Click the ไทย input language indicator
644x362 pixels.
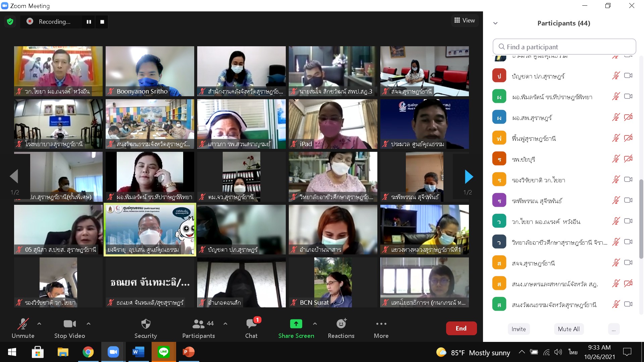pyautogui.click(x=573, y=352)
